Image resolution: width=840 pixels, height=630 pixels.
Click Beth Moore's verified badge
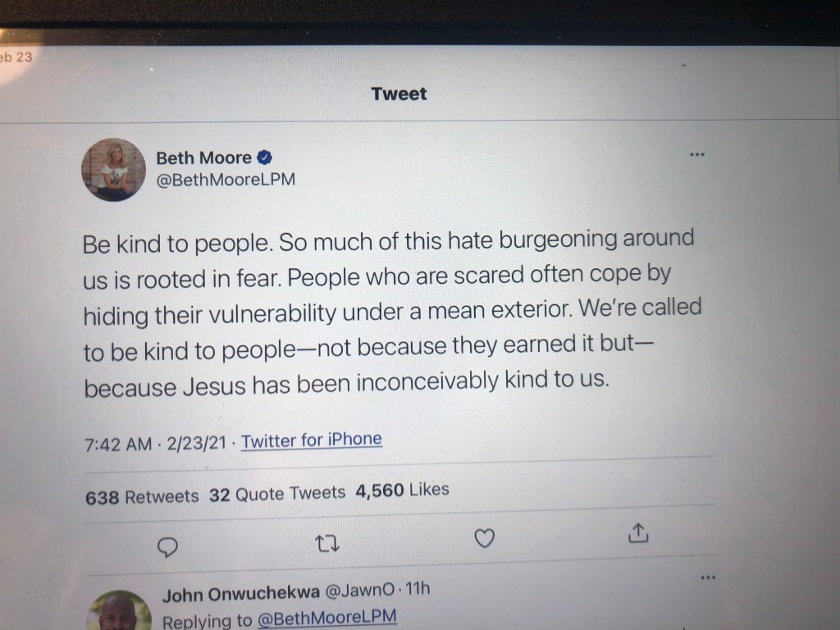pyautogui.click(x=265, y=157)
